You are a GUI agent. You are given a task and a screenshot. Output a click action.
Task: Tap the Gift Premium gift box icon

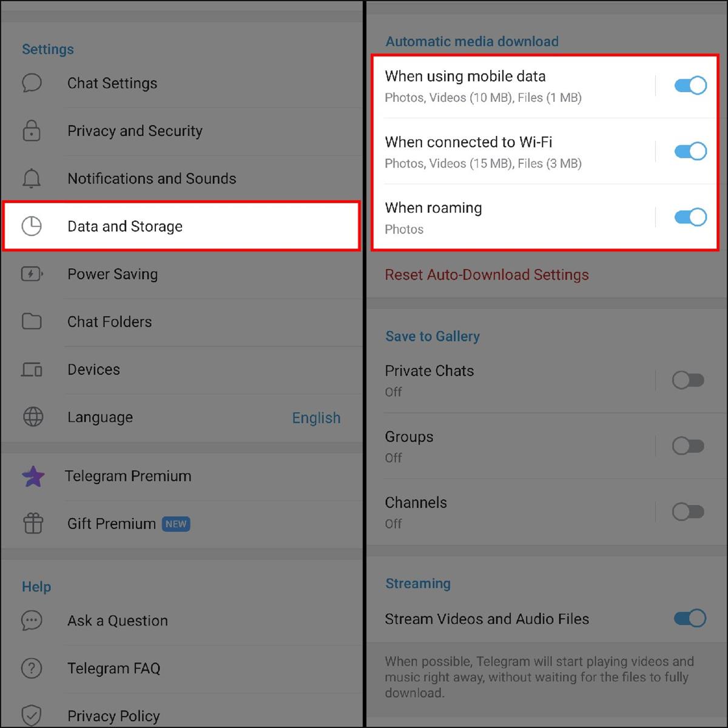[33, 523]
